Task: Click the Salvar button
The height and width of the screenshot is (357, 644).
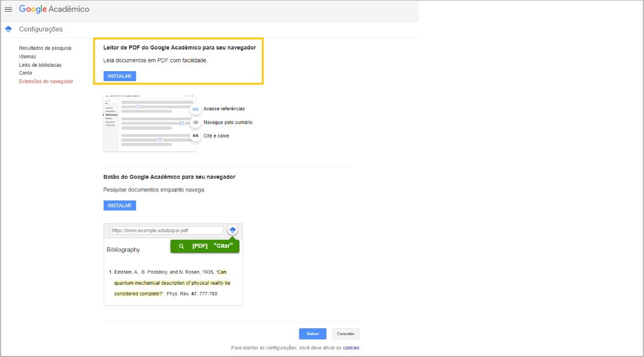Action: (x=313, y=334)
